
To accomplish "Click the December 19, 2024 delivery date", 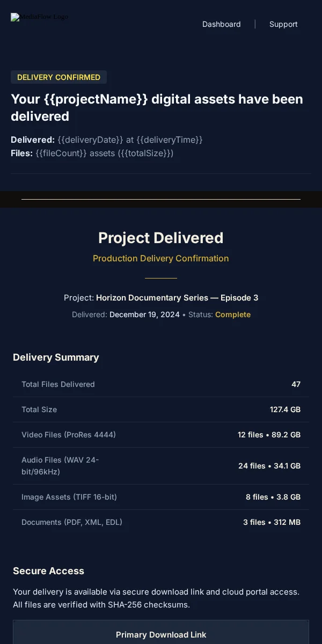I will (x=144, y=314).
